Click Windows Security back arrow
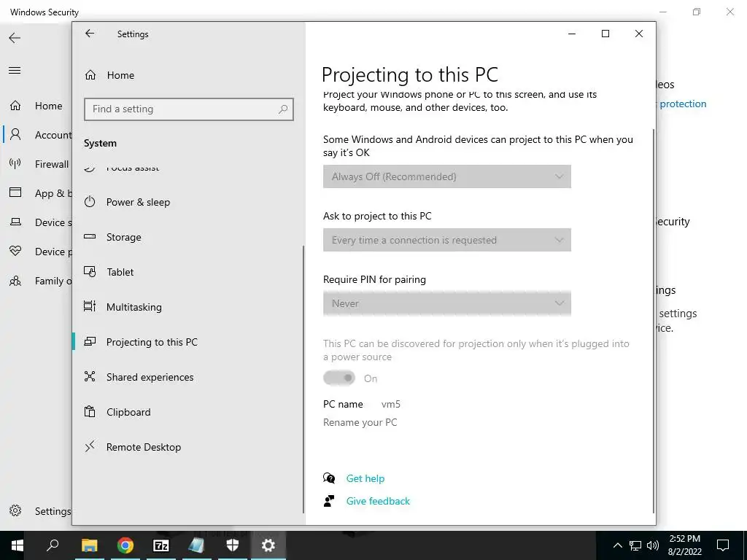The image size is (747, 560). (x=15, y=38)
